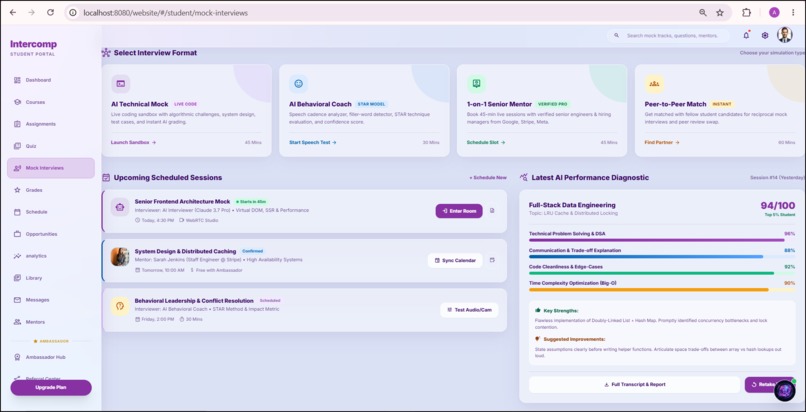The image size is (806, 412).
Task: Click Latest AI Performance Diagnostic icon
Action: click(524, 178)
